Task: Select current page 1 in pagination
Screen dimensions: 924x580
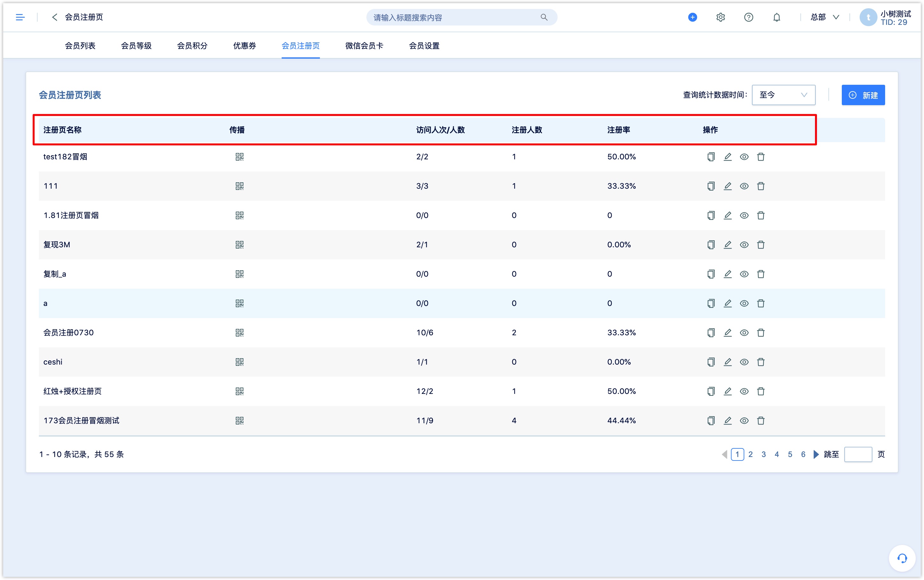Action: point(737,454)
